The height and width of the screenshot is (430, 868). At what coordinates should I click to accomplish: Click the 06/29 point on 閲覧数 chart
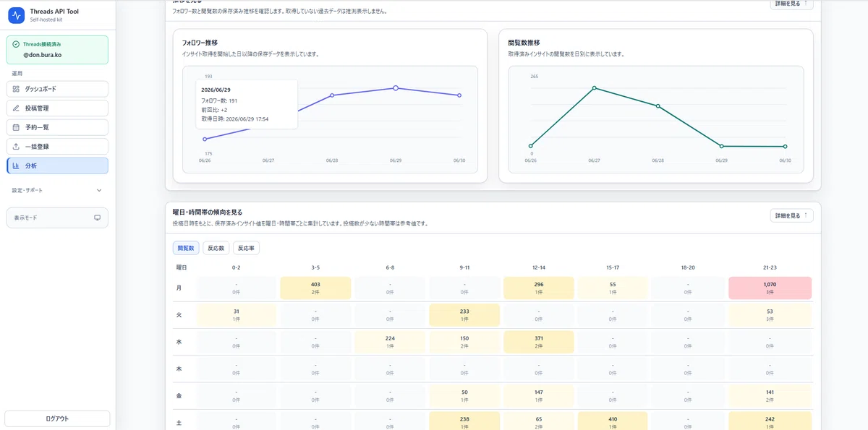722,146
